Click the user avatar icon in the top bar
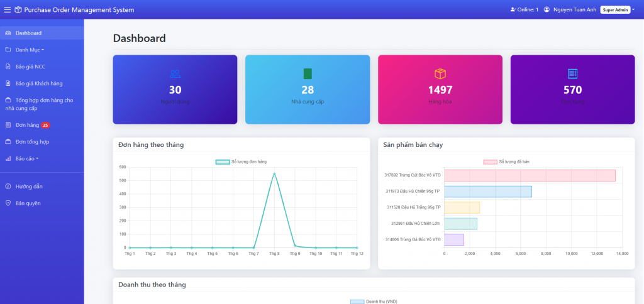Viewport: 644px width, 304px height. 547,9
